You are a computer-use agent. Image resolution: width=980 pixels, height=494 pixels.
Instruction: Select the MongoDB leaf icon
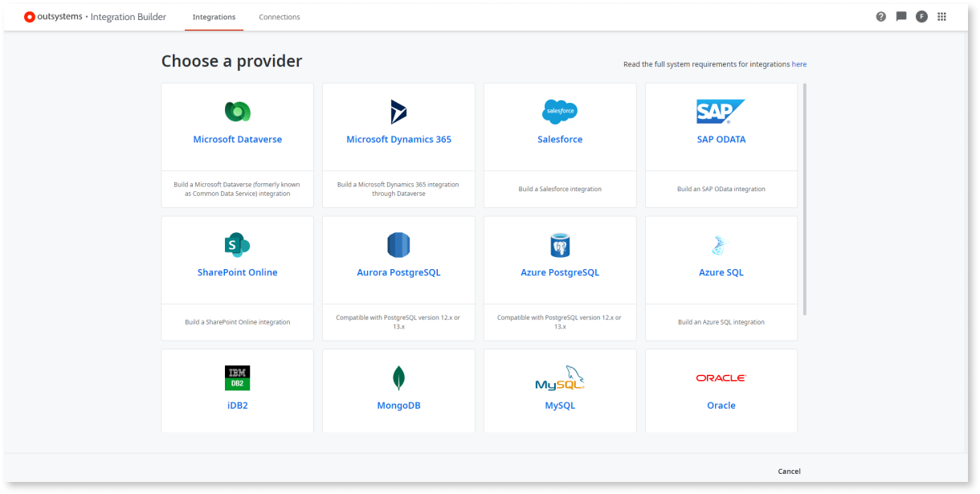tap(398, 378)
